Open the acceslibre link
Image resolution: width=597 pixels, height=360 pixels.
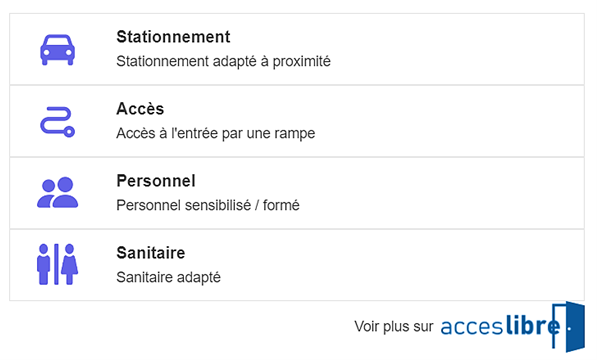coord(512,327)
